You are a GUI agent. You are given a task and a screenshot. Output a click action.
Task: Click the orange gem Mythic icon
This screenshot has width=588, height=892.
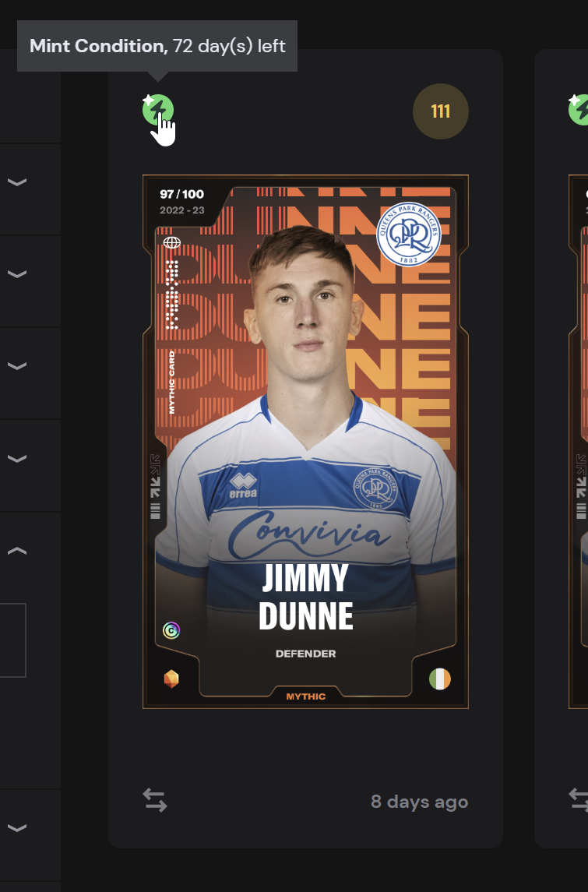point(171,679)
